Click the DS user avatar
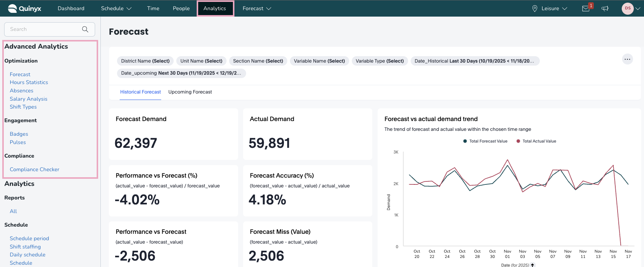 point(627,8)
